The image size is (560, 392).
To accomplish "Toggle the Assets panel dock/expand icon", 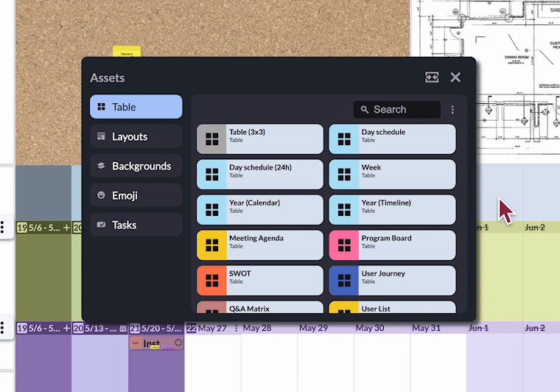I will pos(432,77).
